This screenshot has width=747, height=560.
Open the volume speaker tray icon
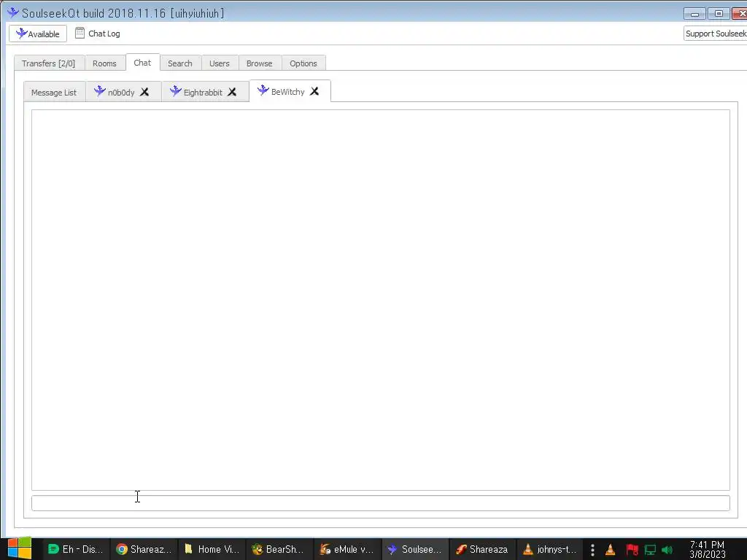pyautogui.click(x=667, y=550)
